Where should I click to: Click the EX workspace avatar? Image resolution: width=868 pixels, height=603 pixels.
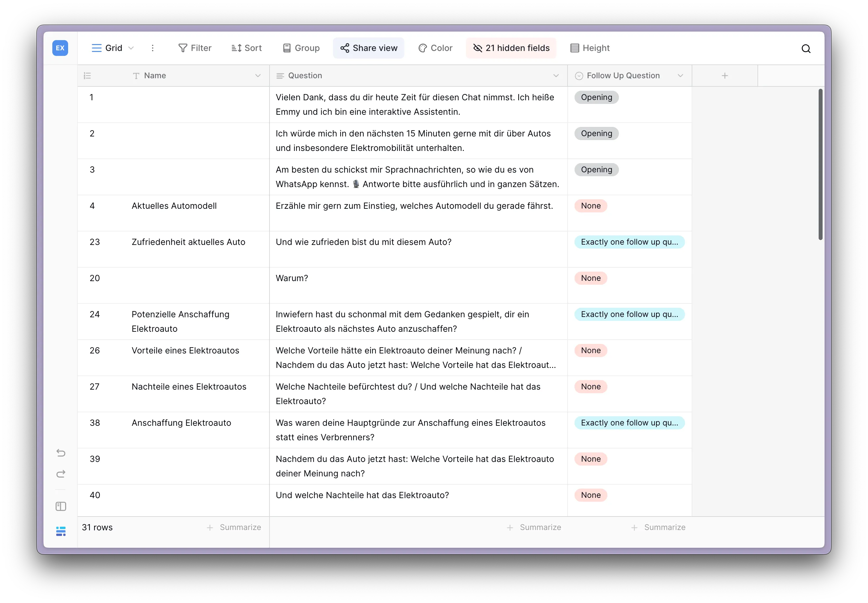coord(60,48)
